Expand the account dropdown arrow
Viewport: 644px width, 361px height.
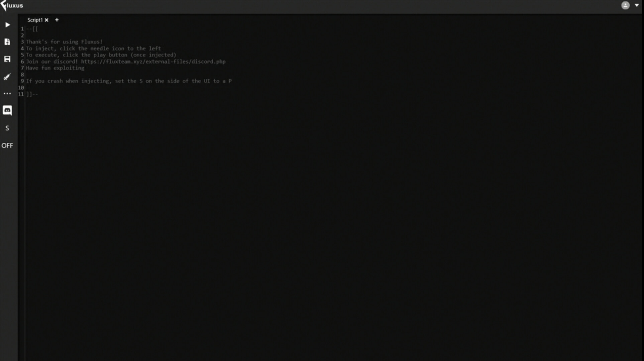coord(637,5)
